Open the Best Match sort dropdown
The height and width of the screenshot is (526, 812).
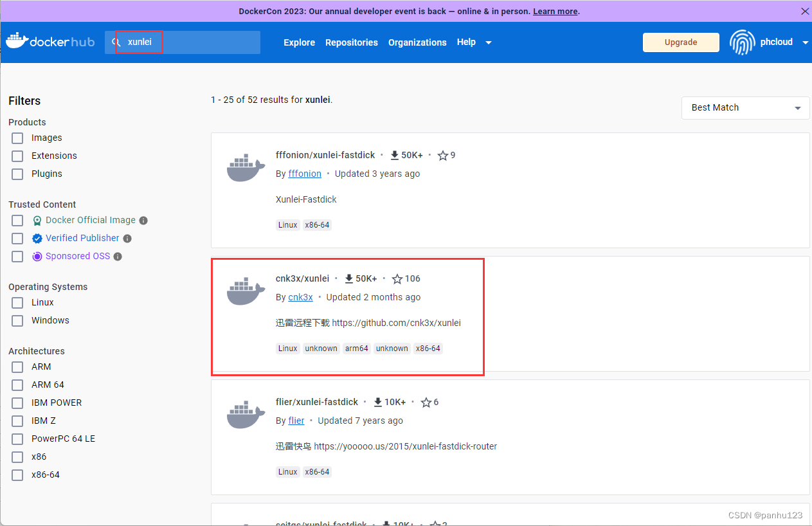point(745,108)
